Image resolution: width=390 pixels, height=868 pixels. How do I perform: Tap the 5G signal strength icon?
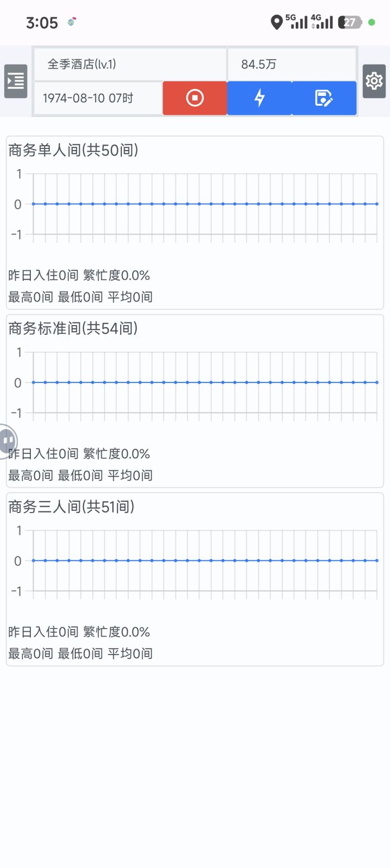[x=297, y=22]
